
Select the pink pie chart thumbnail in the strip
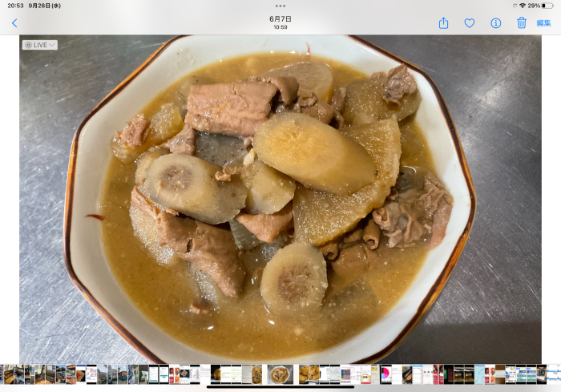tap(385, 374)
